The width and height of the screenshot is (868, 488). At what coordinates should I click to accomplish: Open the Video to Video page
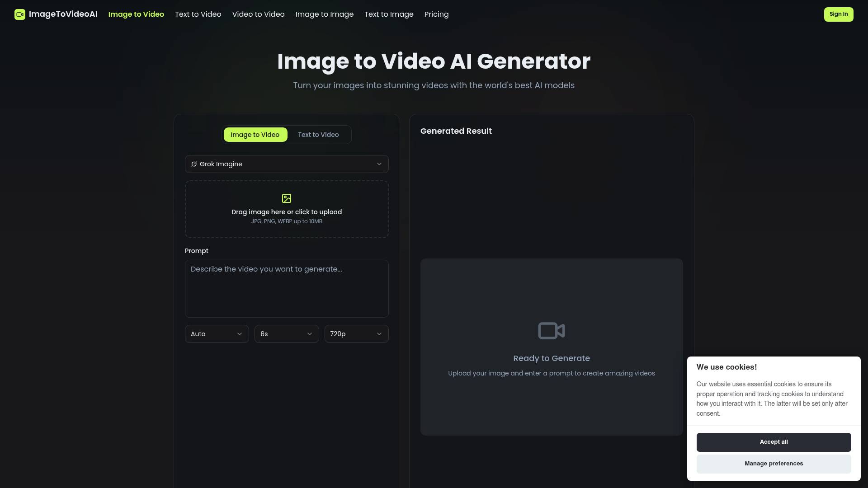258,14
